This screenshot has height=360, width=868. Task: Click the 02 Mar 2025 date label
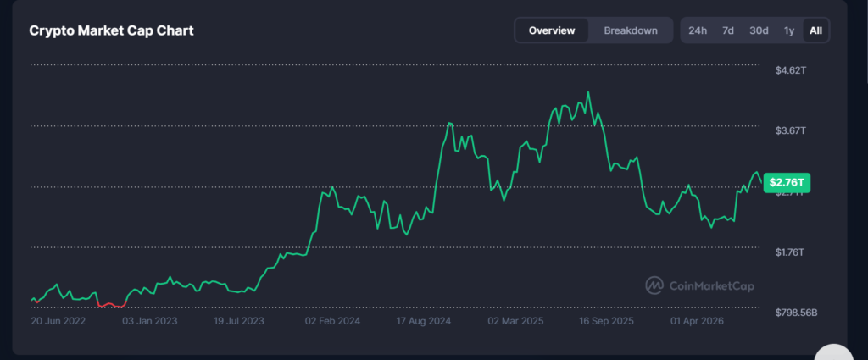515,321
